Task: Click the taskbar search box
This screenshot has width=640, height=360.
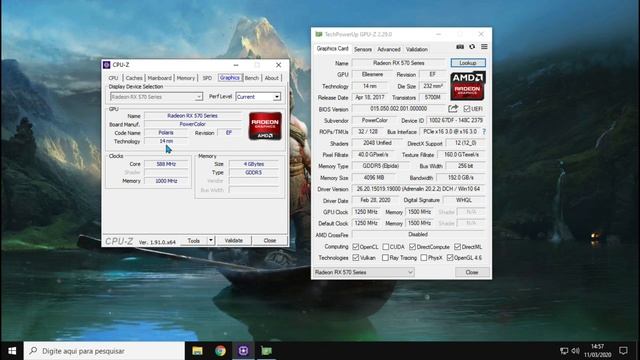Action: [x=104, y=351]
